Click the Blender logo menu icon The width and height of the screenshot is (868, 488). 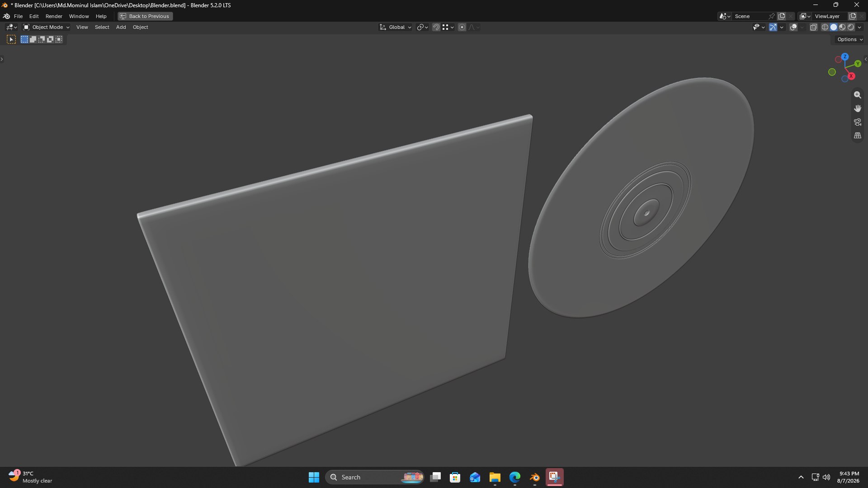(x=7, y=16)
